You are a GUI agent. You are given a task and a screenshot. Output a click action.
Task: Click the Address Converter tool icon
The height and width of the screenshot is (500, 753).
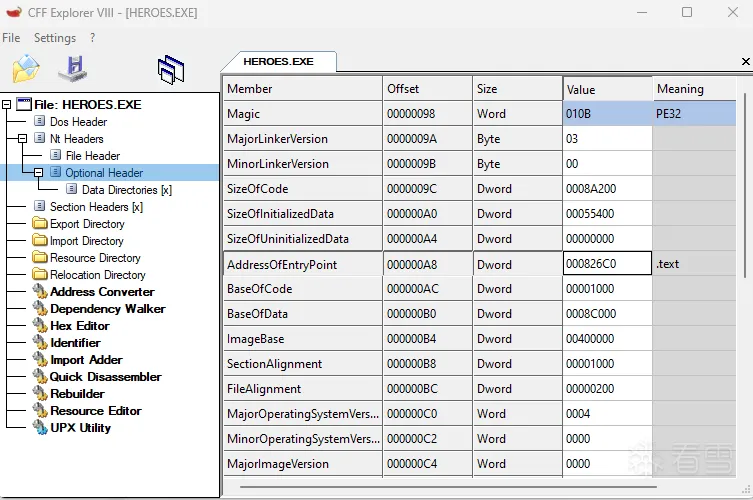click(40, 292)
